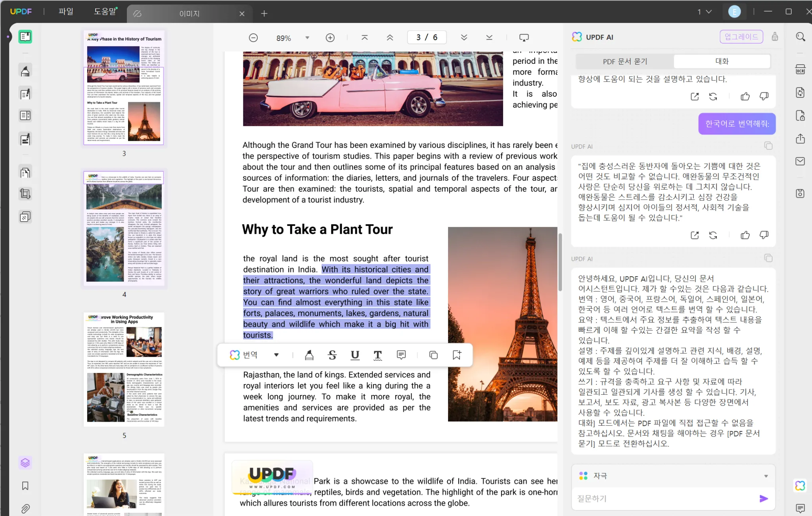Switch to the 대화 tab
The image size is (812, 516).
722,61
